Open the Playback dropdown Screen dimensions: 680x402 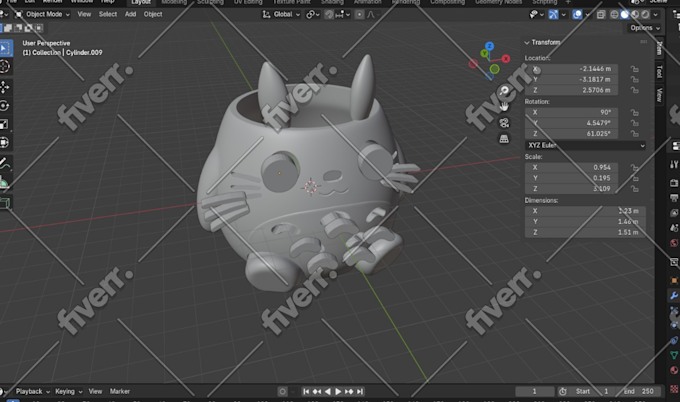pyautogui.click(x=33, y=392)
